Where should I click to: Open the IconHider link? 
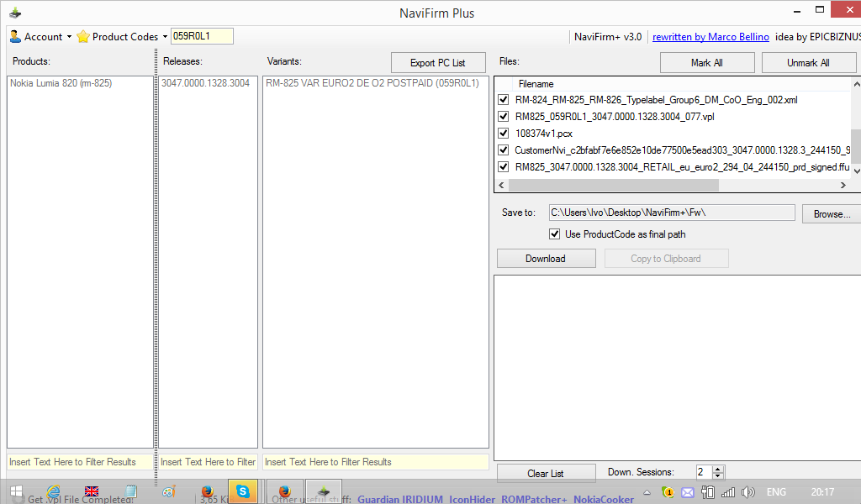pos(473,499)
